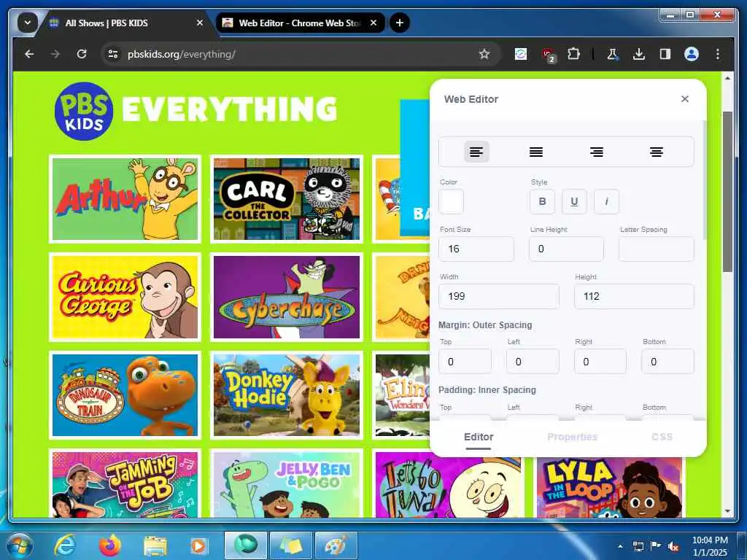747x560 pixels.
Task: Open the Donkey Hodie show thumbnail
Action: (x=286, y=395)
